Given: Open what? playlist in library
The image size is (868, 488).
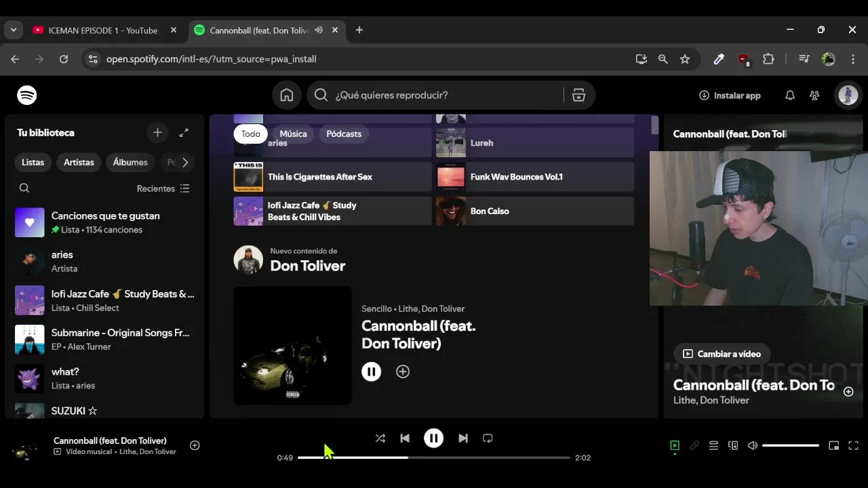Looking at the screenshot, I should [105, 378].
